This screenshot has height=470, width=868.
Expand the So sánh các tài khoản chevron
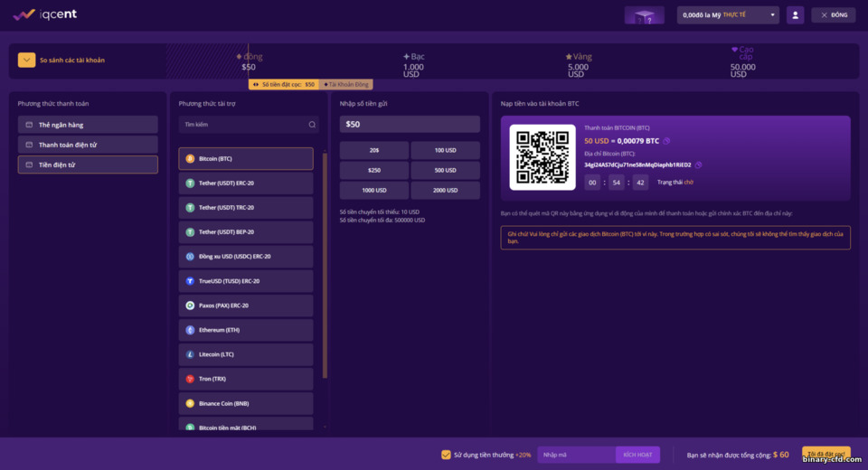coord(26,60)
